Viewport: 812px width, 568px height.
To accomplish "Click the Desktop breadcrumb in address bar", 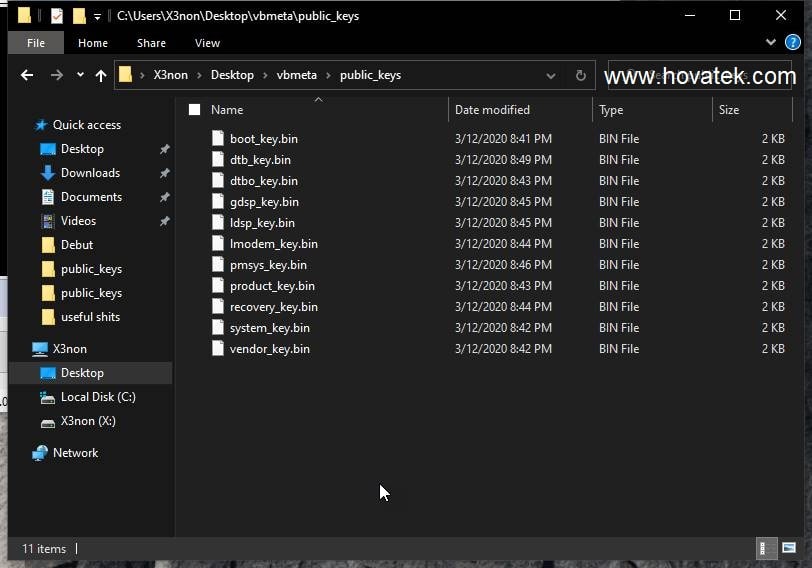I will pyautogui.click(x=232, y=75).
